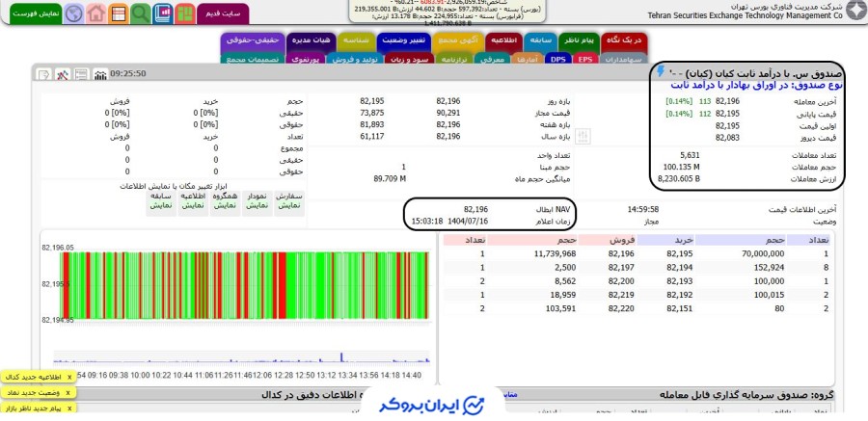Click the سایت قدیم button
Image resolution: width=868 pixels, height=421 pixels.
coord(223,13)
